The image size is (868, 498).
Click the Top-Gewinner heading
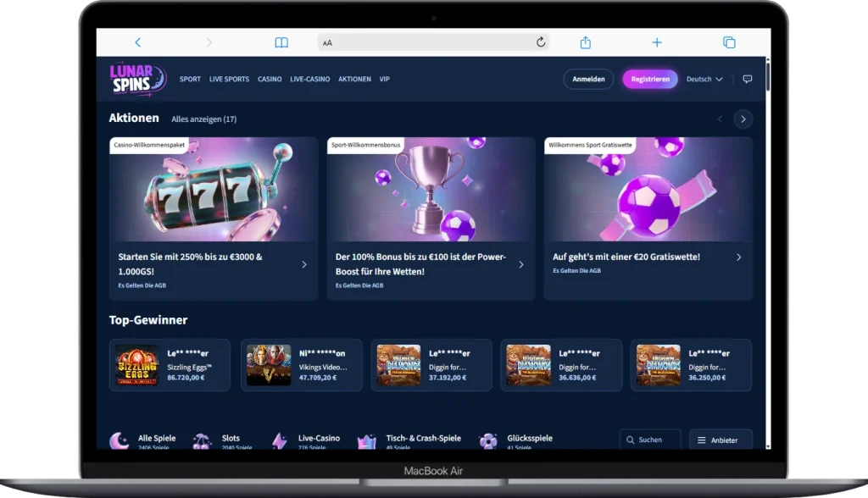[148, 320]
